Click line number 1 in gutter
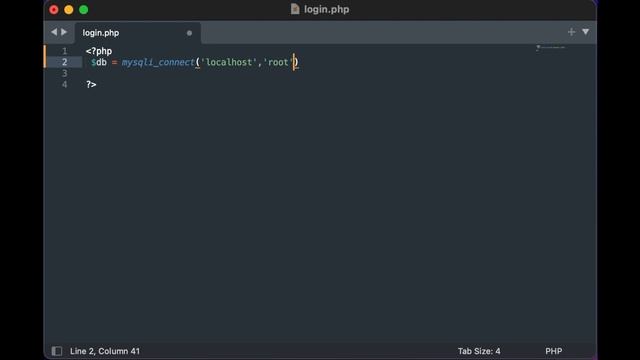The width and height of the screenshot is (640, 360). click(x=64, y=51)
